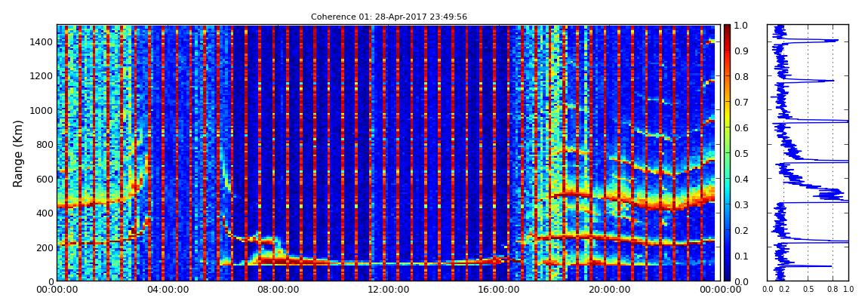
Task: Click the 400 range tick label
Action: [44, 213]
